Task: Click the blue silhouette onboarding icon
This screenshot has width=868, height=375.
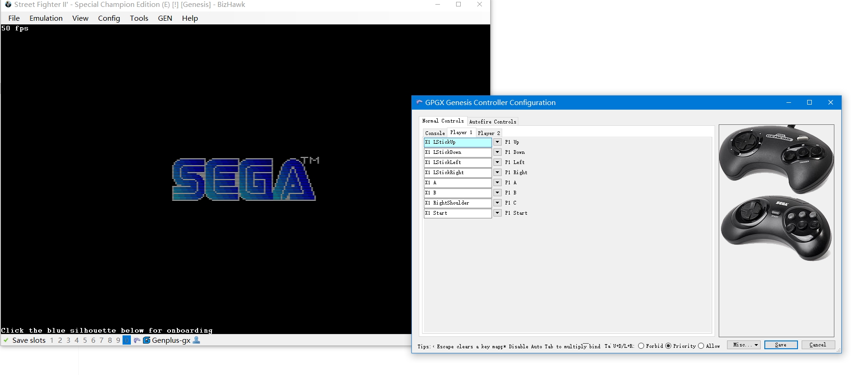Action: tap(196, 340)
